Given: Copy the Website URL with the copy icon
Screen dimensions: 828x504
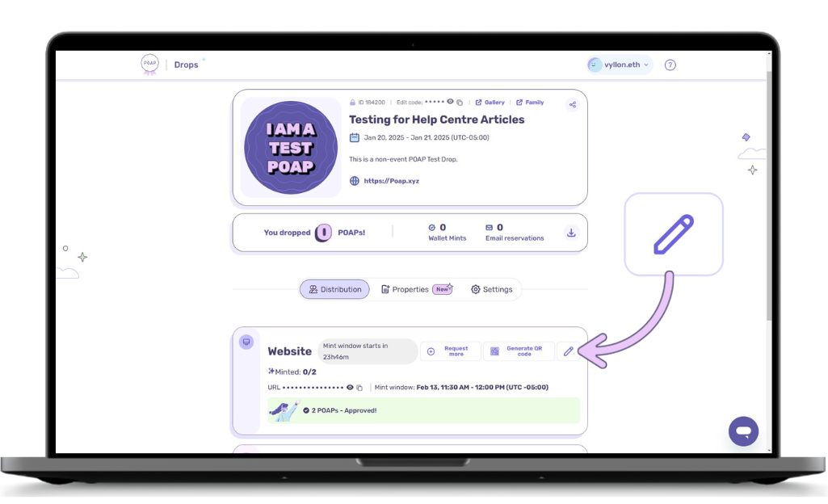Looking at the screenshot, I should pyautogui.click(x=360, y=388).
